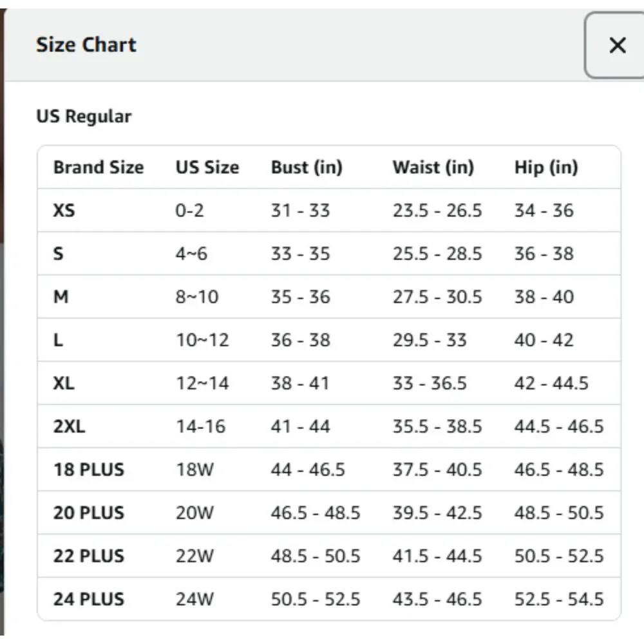The width and height of the screenshot is (644, 644).
Task: Click the US Size column header
Action: pyautogui.click(x=207, y=167)
